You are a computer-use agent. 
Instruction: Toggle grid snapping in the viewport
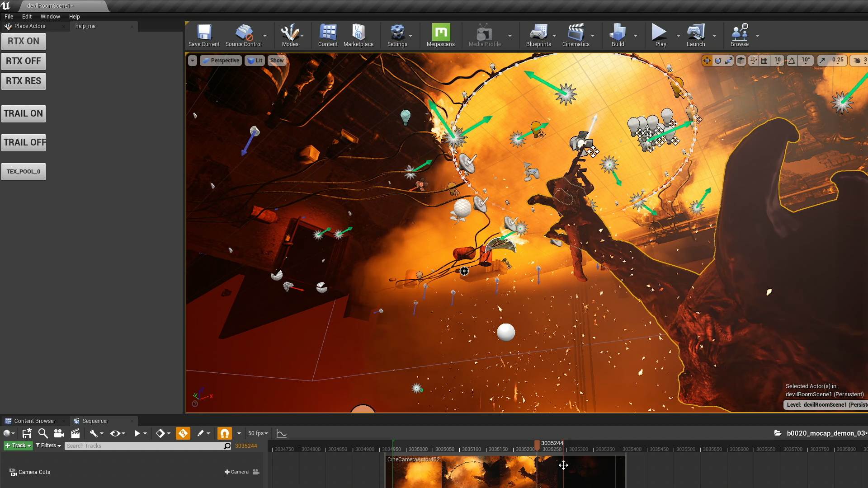[764, 61]
